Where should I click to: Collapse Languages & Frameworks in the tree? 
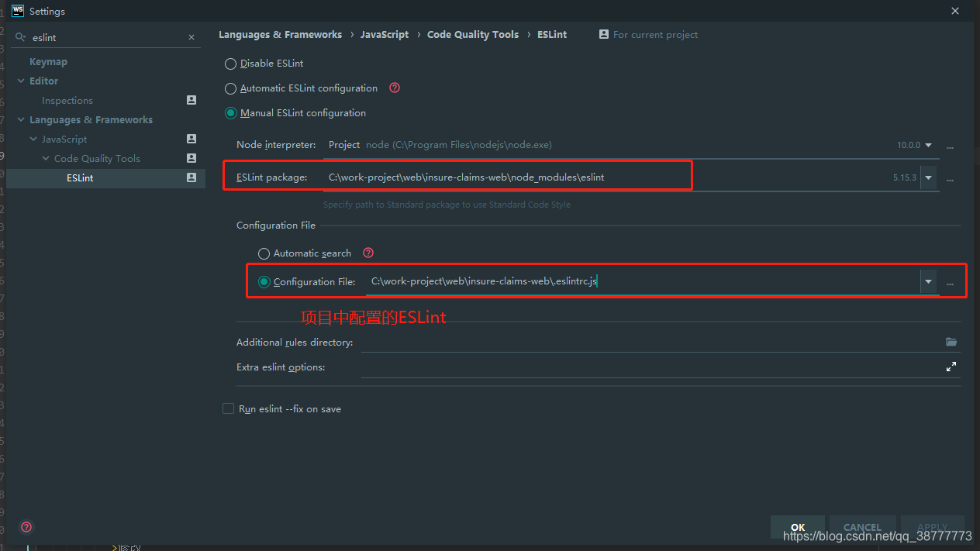(x=21, y=119)
